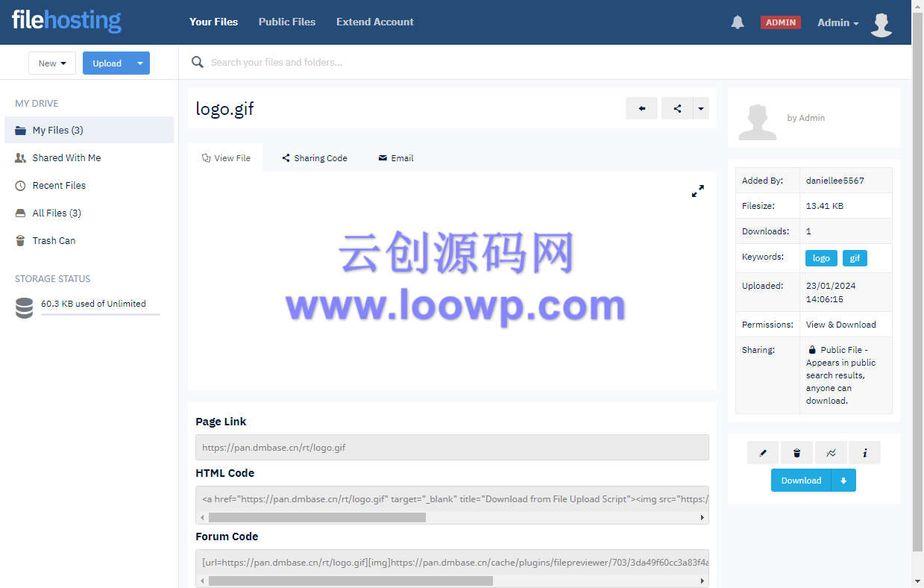Open All Files (3) in sidebar
This screenshot has width=924, height=588.
pyautogui.click(x=89, y=213)
